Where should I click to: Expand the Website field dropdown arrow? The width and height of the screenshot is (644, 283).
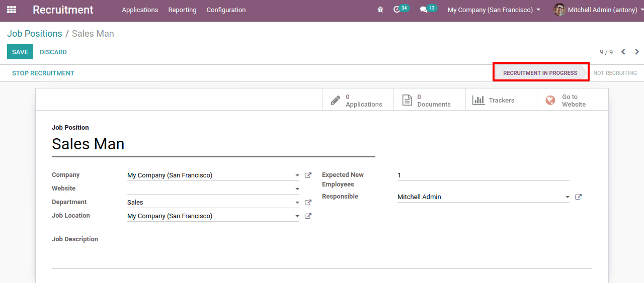[297, 190]
